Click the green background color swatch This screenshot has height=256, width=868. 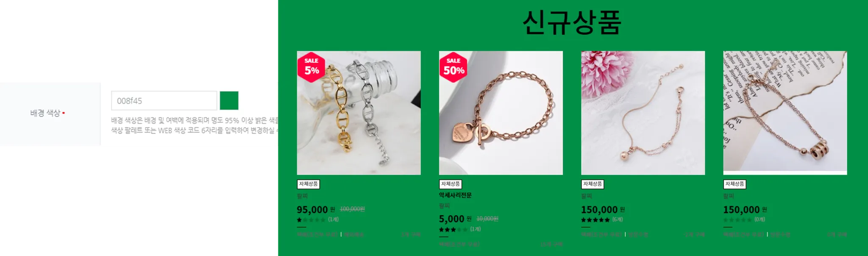(229, 100)
